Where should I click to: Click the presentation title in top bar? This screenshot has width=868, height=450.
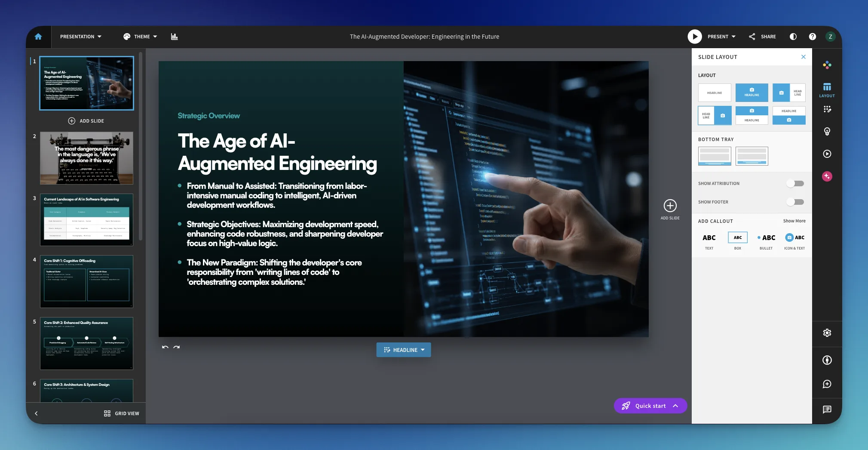point(424,37)
